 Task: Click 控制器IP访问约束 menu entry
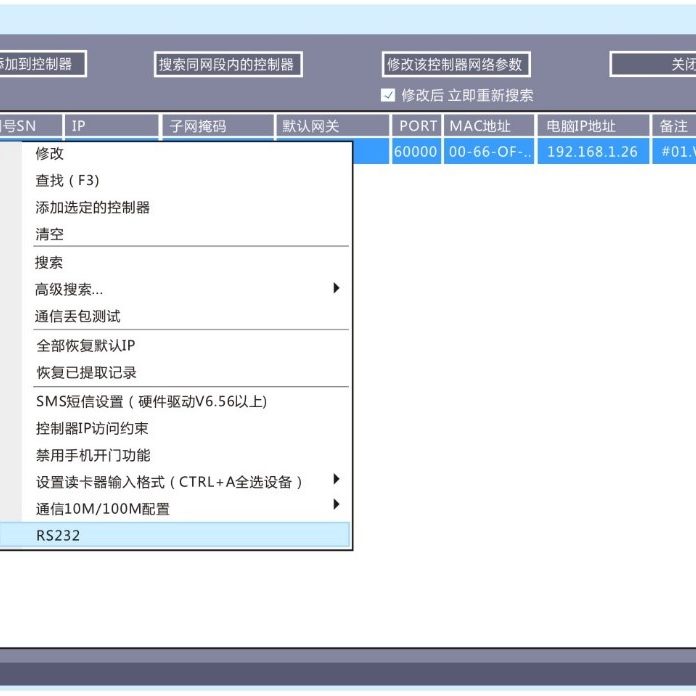pyautogui.click(x=92, y=429)
